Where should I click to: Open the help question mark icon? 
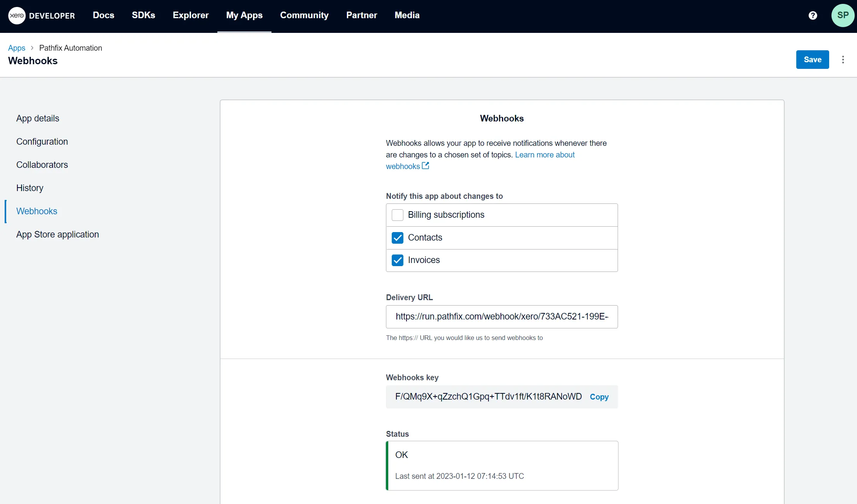point(813,15)
